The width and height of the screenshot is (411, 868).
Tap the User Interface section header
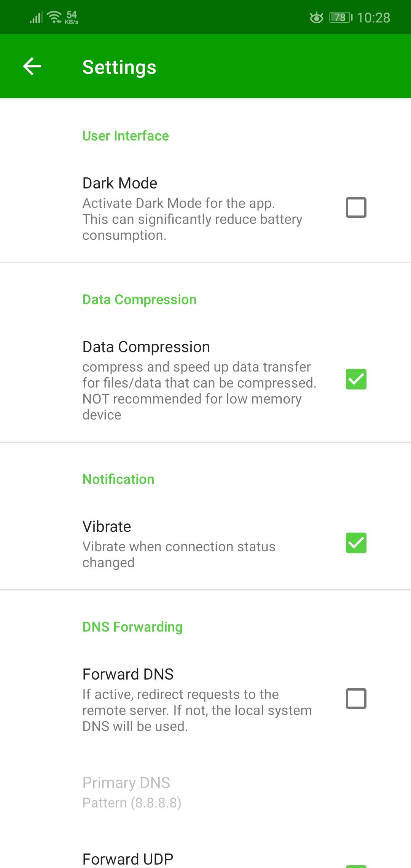pos(126,136)
